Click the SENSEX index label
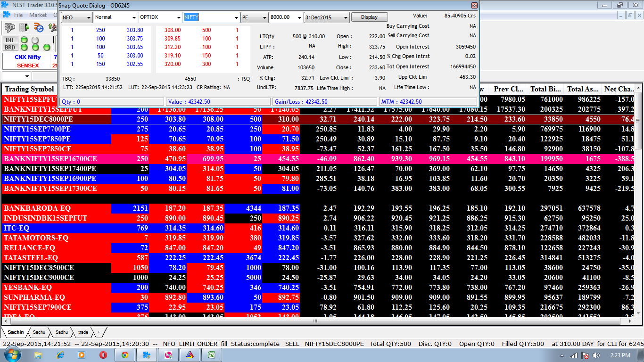The height and width of the screenshot is (362, 644). 28,66
